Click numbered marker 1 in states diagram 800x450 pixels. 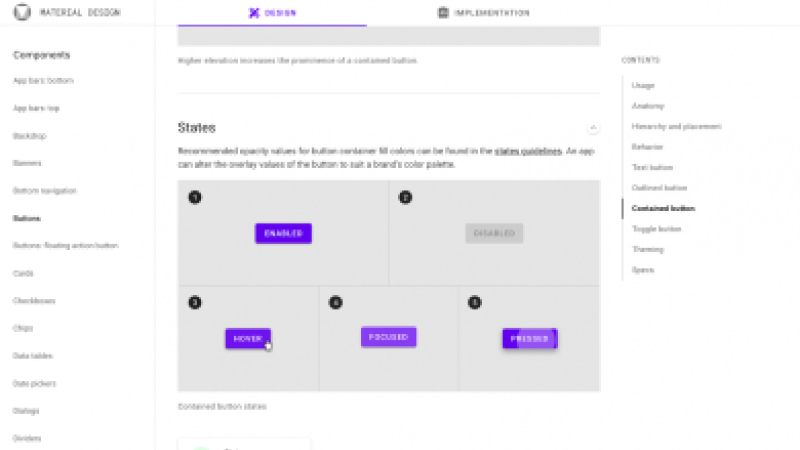195,197
